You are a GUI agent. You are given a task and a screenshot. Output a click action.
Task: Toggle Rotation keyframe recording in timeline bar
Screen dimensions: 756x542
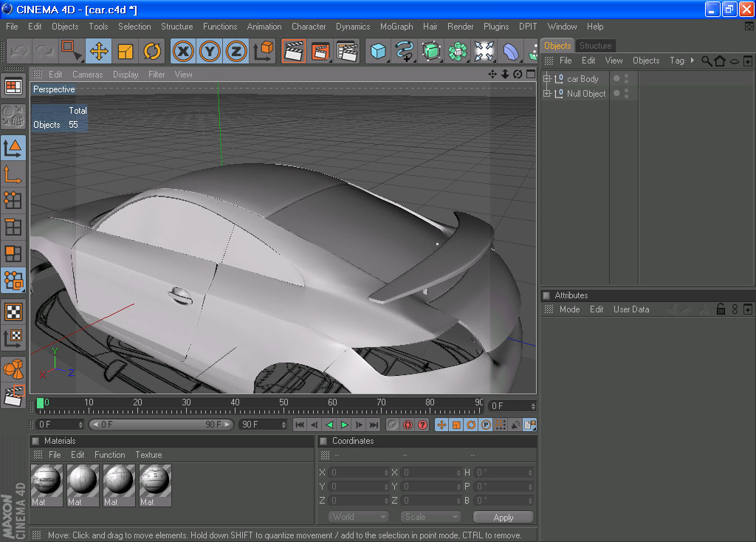coord(472,425)
